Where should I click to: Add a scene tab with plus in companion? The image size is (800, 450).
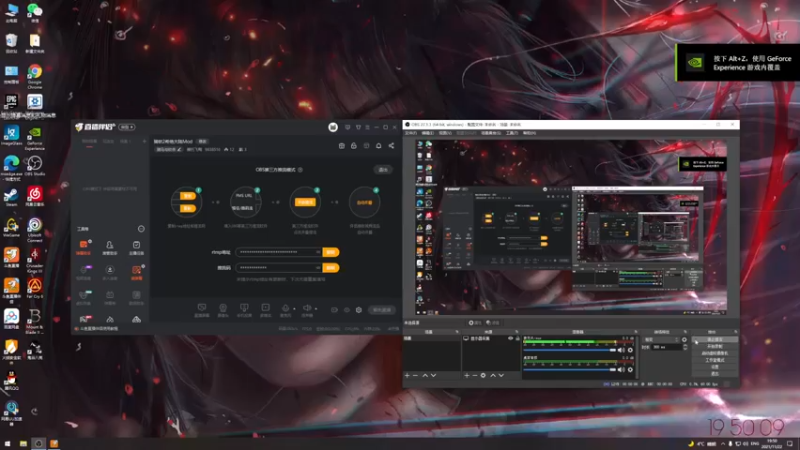pyautogui.click(x=144, y=141)
